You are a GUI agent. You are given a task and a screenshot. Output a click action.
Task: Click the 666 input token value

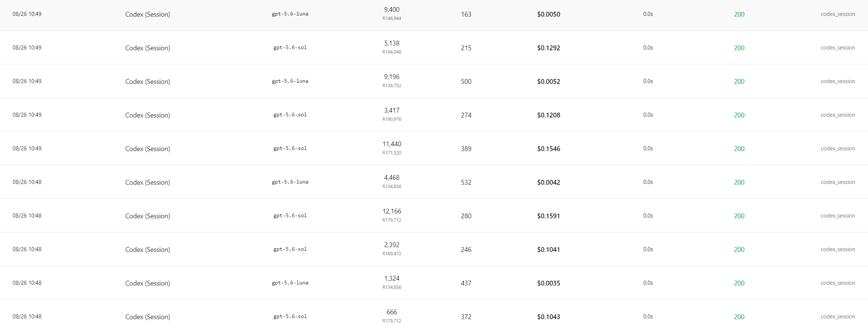392,312
